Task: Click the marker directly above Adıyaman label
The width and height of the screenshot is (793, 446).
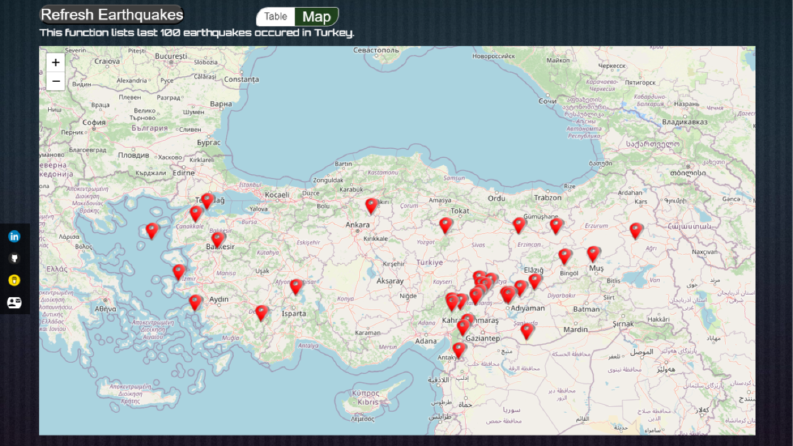Action: 508,294
